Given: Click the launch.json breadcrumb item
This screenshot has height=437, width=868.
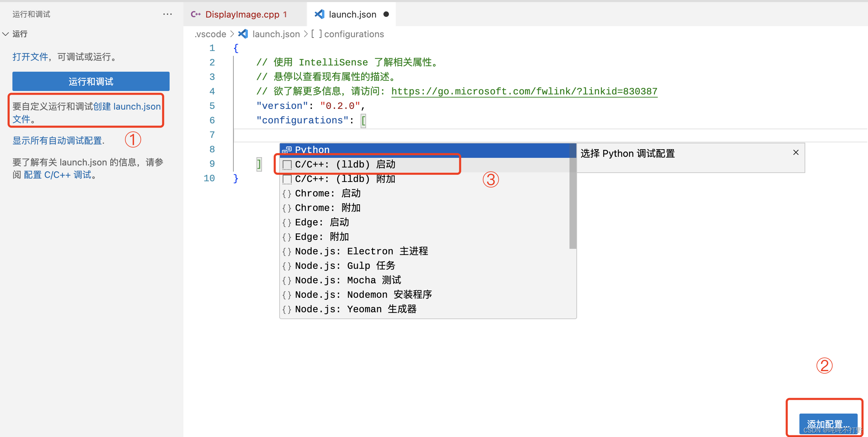Looking at the screenshot, I should point(276,34).
